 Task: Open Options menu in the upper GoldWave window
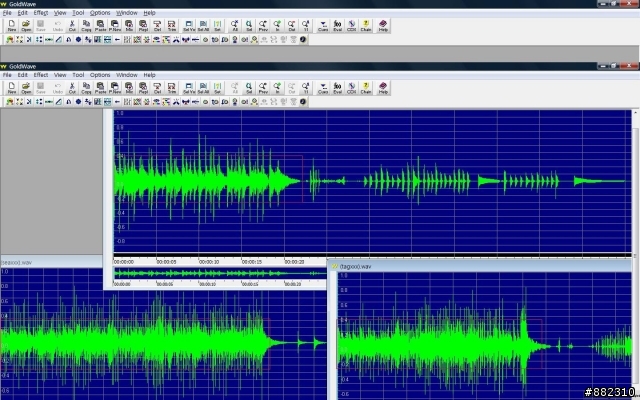click(100, 13)
